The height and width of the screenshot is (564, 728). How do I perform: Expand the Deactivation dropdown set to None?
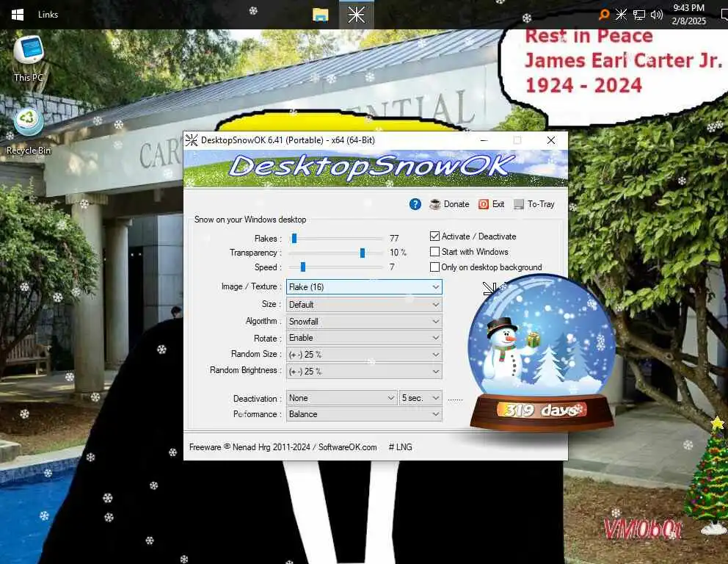tap(341, 398)
